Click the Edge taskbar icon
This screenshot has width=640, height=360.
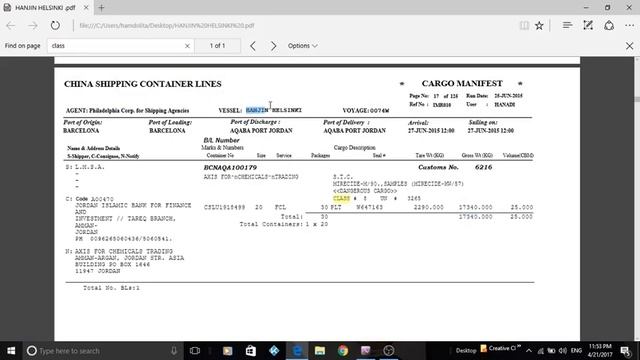297,351
